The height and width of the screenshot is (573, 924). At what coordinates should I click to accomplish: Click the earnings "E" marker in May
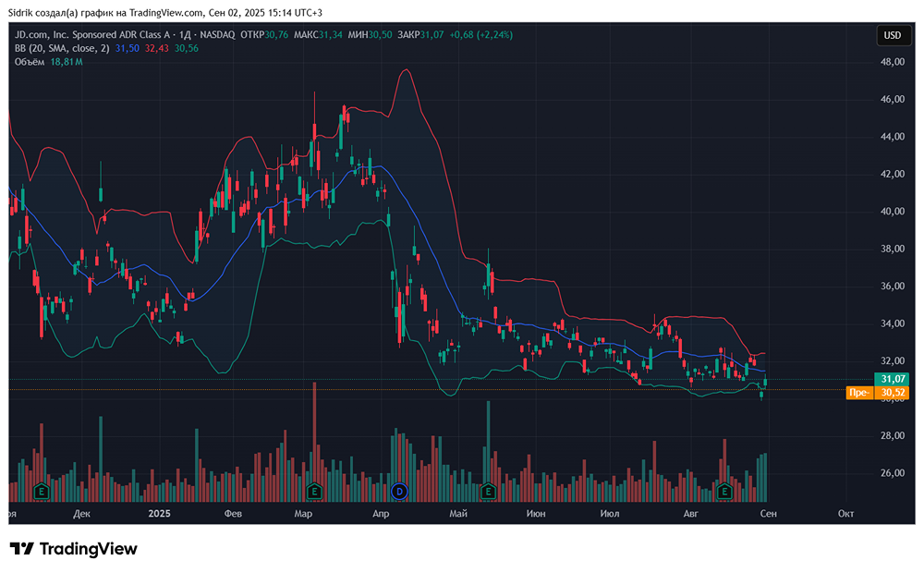click(x=487, y=490)
